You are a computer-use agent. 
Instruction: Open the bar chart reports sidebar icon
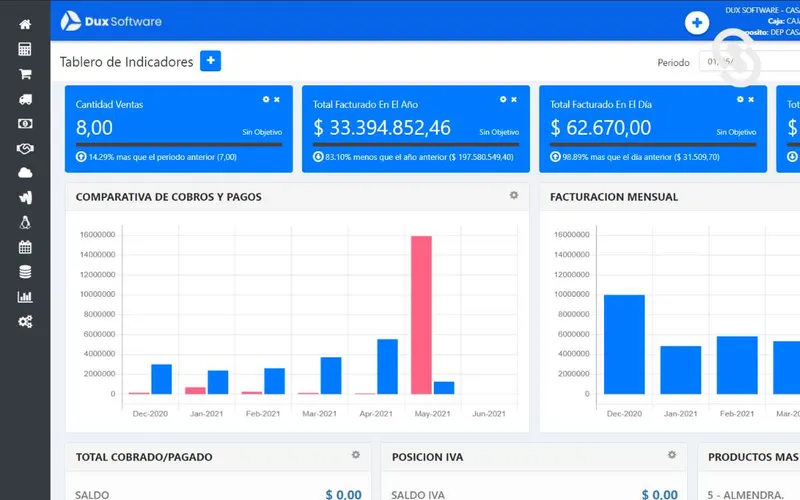[x=25, y=296]
